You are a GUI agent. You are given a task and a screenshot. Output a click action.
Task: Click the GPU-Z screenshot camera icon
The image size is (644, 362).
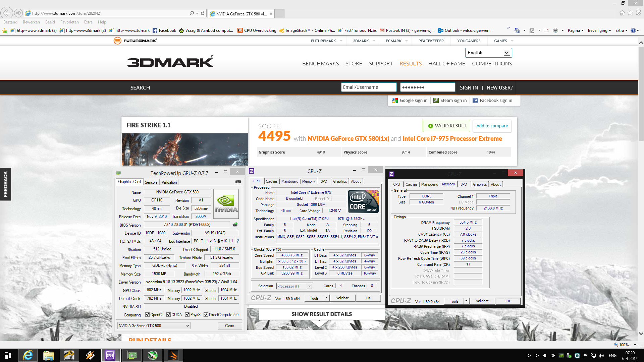(x=238, y=182)
